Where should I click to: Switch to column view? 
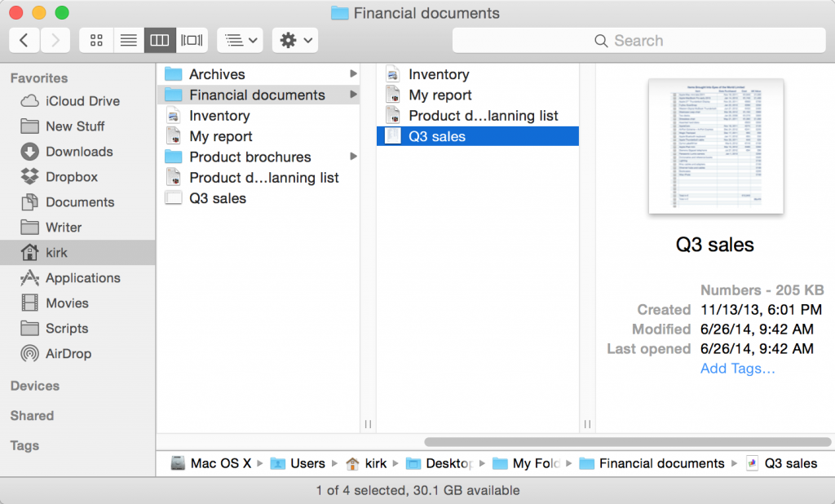click(160, 41)
